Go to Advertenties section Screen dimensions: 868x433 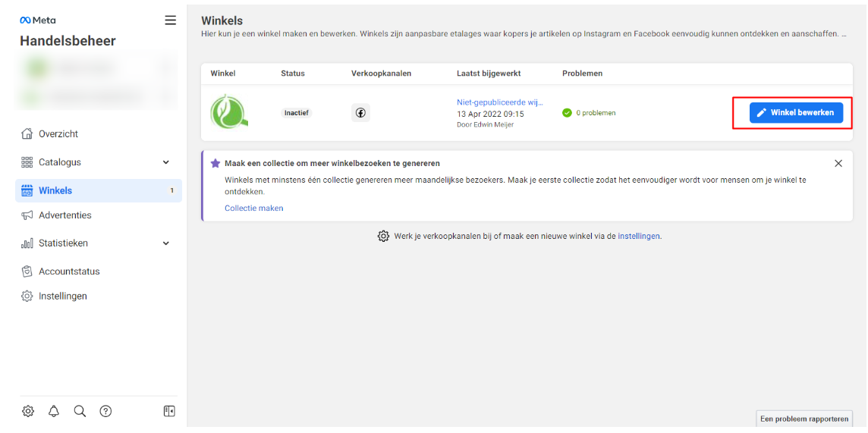[64, 215]
